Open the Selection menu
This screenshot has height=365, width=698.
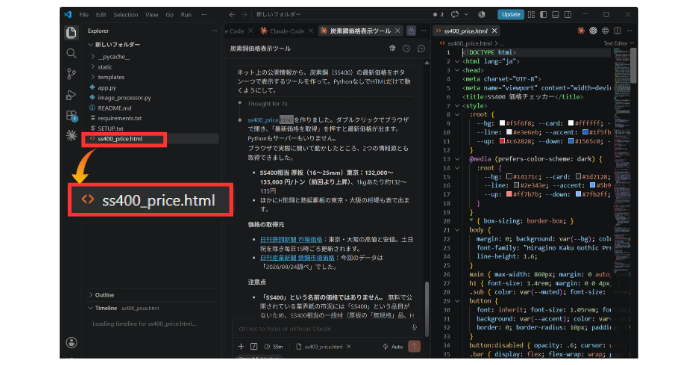coord(126,15)
